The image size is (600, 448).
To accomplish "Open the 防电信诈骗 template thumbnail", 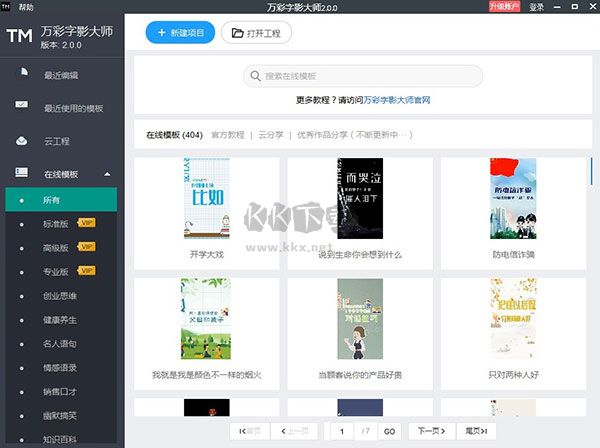I will tap(513, 198).
